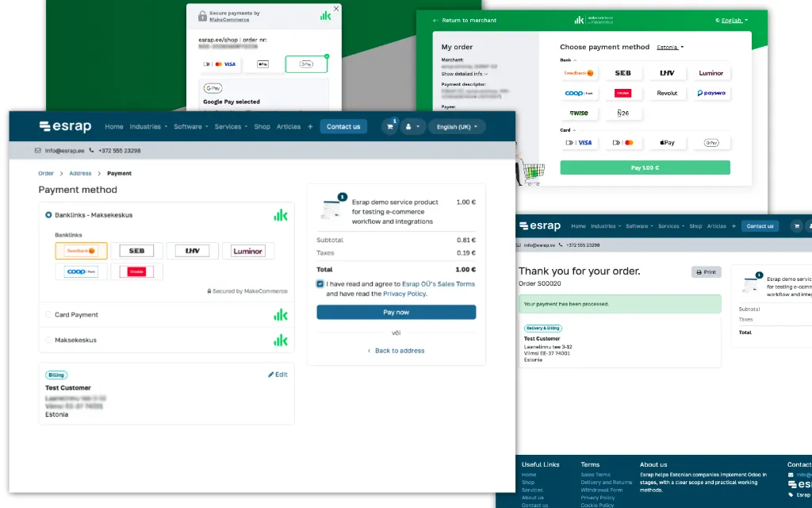Choose Citadele in MakeCommerce payment window
This screenshot has height=508, width=812.
(x=623, y=94)
